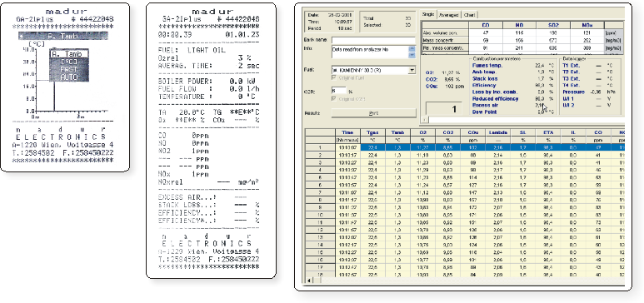Image resolution: width=644 pixels, height=303 pixels.
Task: Click inside the Info text box
Action: click(x=369, y=52)
